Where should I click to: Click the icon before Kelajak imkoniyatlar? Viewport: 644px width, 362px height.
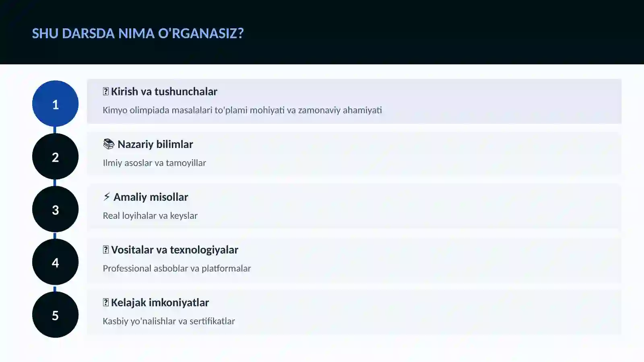[106, 302]
